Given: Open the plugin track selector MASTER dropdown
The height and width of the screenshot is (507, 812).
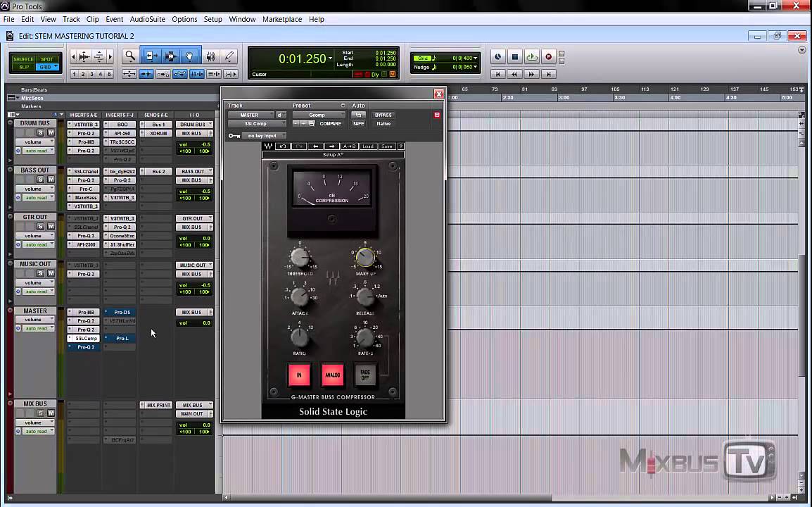Looking at the screenshot, I should [250, 115].
